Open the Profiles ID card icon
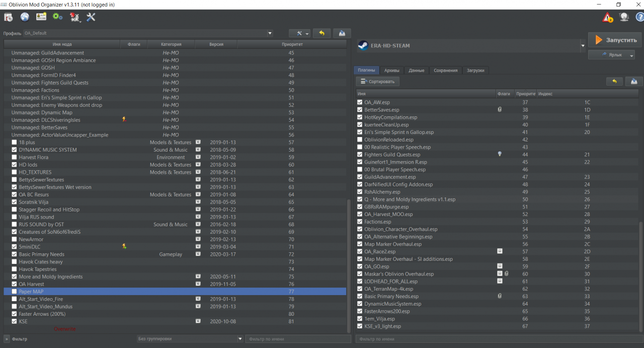644x348 pixels. click(x=41, y=17)
